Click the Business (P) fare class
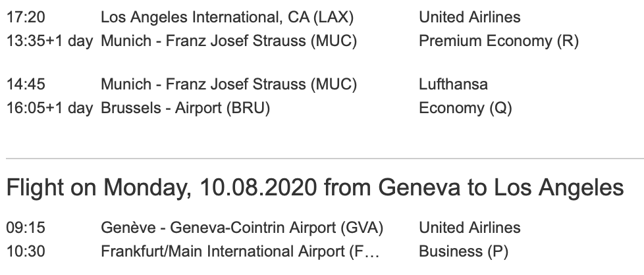The image size is (644, 275). tap(464, 251)
